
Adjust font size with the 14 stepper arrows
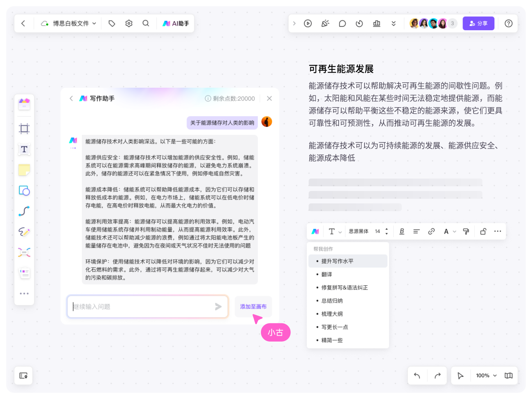pyautogui.click(x=387, y=231)
